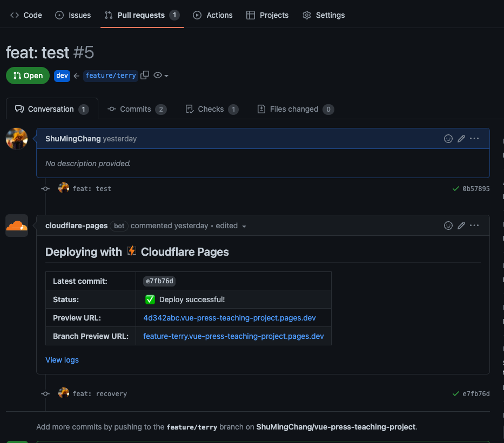
Task: Add emoji reaction to ShuMingChang's description
Action: pyautogui.click(x=448, y=139)
